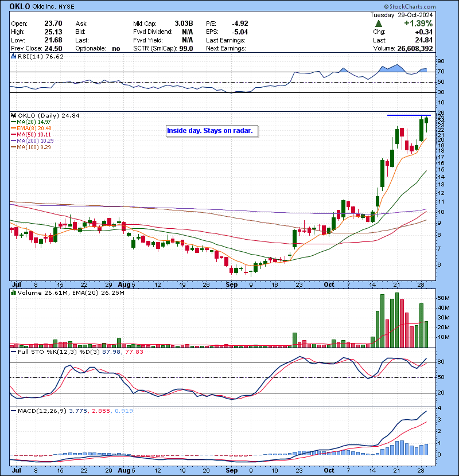Click the Oklo Inc. NYSE company name

53,6
